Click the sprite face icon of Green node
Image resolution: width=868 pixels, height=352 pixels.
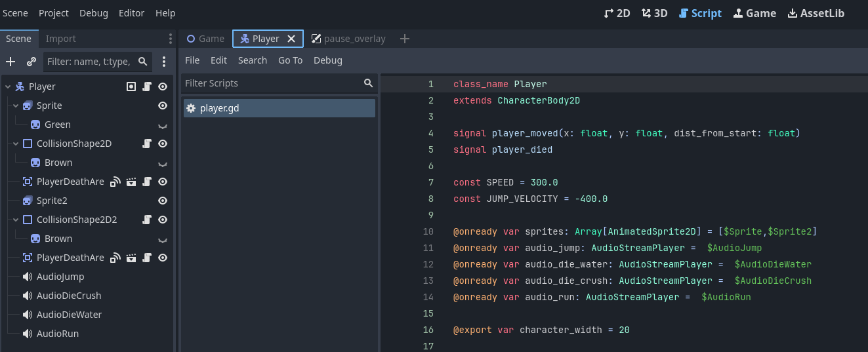pyautogui.click(x=35, y=125)
